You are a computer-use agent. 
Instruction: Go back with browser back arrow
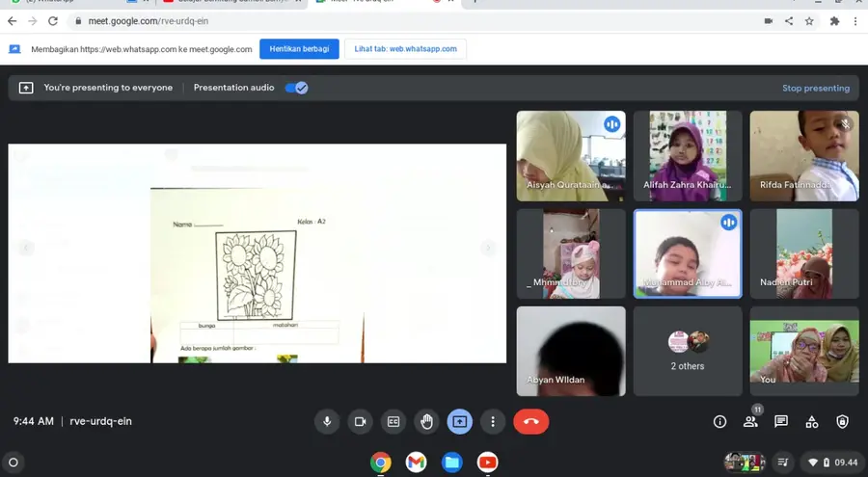pyautogui.click(x=13, y=21)
